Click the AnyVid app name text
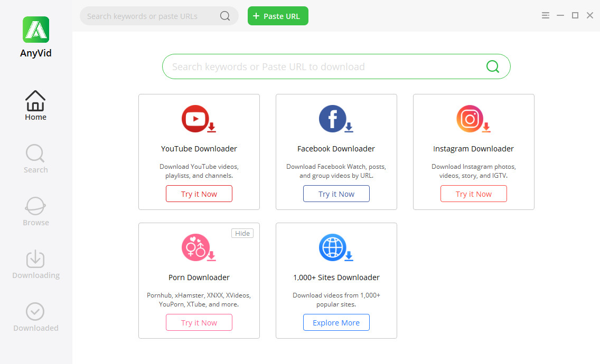This screenshot has height=364, width=600. [35, 53]
